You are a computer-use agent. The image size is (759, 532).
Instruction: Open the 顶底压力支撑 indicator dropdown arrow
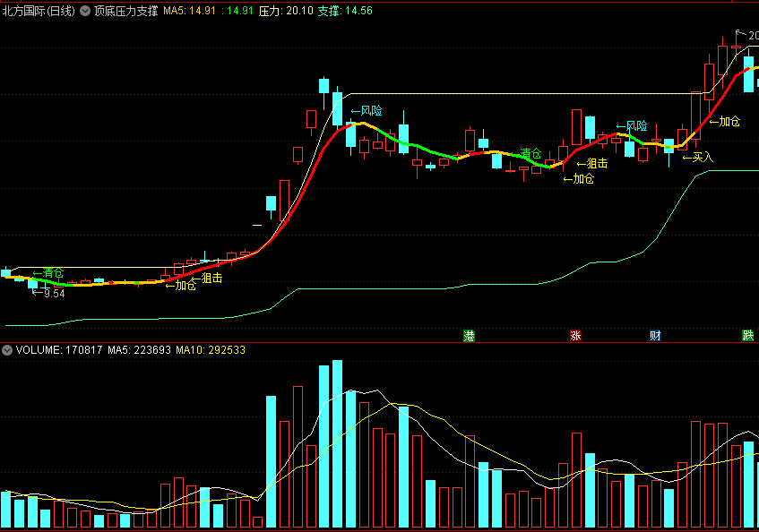pyautogui.click(x=85, y=11)
